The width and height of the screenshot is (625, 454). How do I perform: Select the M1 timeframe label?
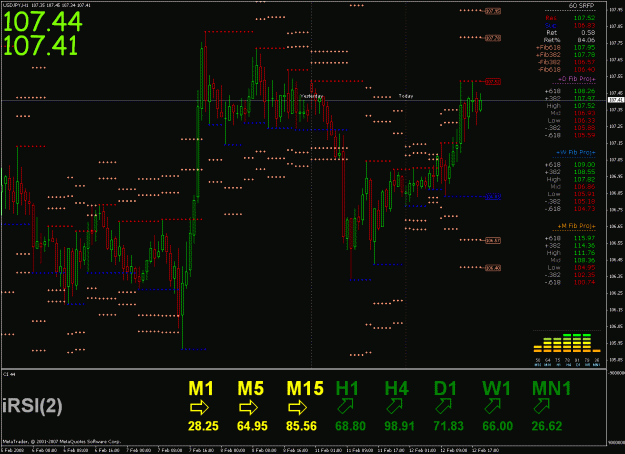click(x=201, y=388)
